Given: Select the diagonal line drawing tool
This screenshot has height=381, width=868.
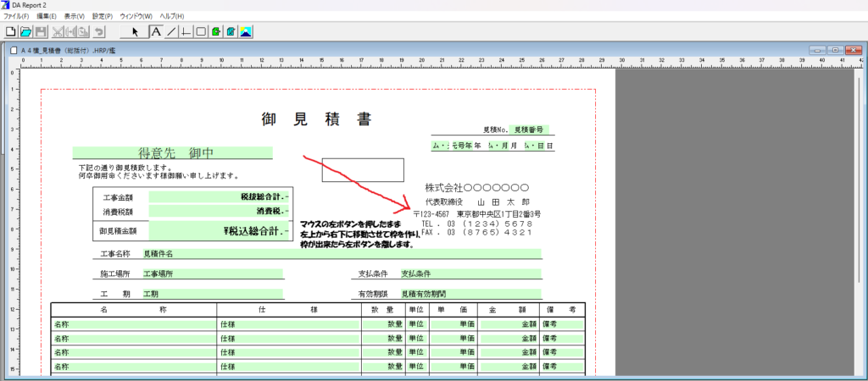Looking at the screenshot, I should click(x=171, y=32).
